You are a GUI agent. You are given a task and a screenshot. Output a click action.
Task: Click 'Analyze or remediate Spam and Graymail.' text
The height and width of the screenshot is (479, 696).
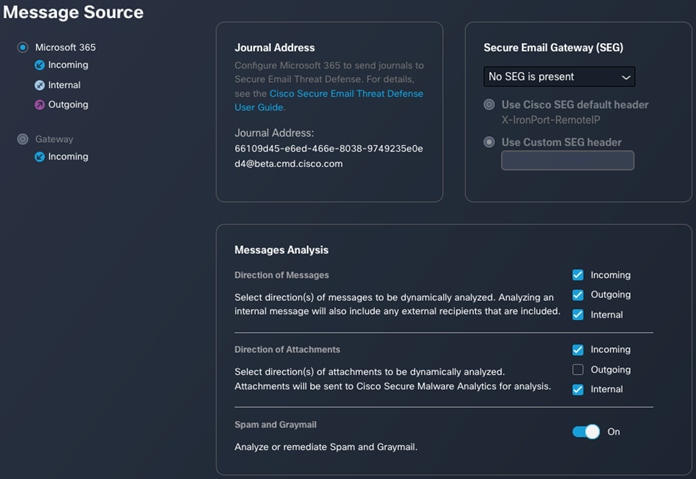[x=326, y=447]
